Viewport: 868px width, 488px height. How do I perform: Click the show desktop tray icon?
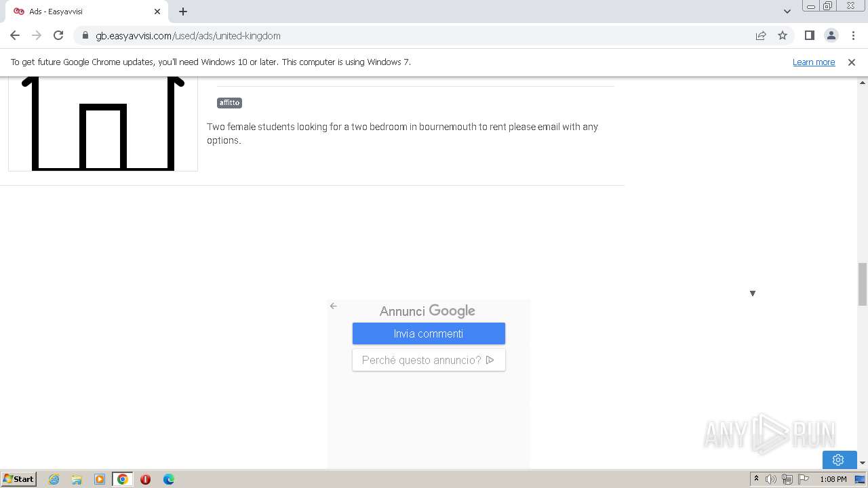(x=861, y=479)
